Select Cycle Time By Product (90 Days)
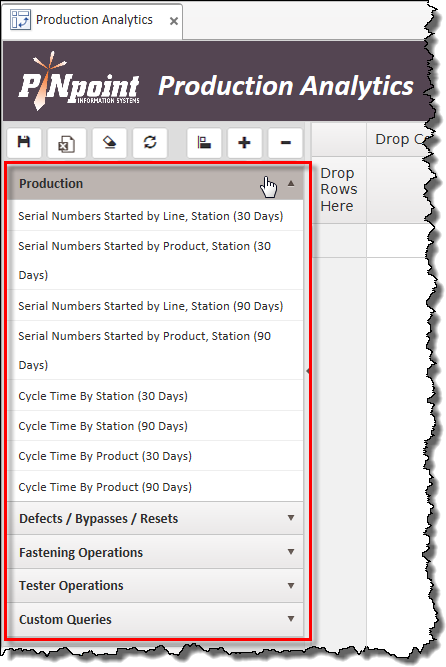446x667 pixels. [155, 487]
